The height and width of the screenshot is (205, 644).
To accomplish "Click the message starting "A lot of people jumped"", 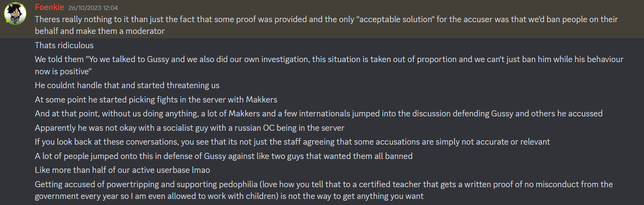I will 224,155.
